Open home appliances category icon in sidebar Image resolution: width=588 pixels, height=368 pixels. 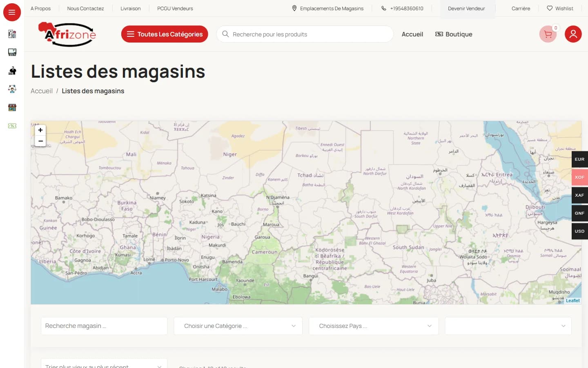12,34
